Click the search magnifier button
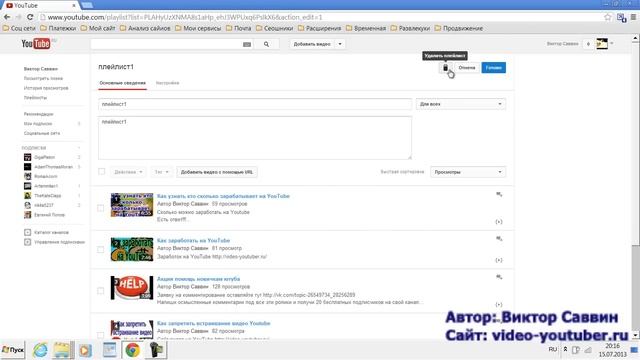Image resolution: width=640 pixels, height=360 pixels. (266, 44)
